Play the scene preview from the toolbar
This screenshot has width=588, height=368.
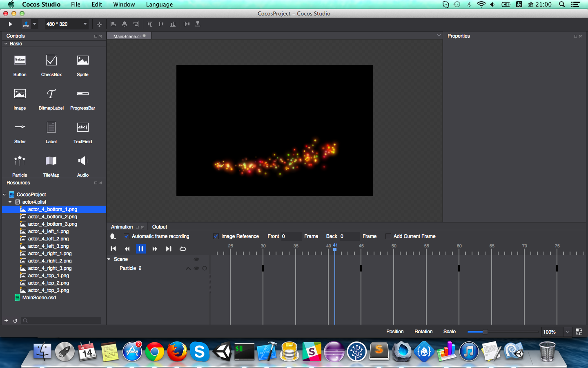click(10, 24)
